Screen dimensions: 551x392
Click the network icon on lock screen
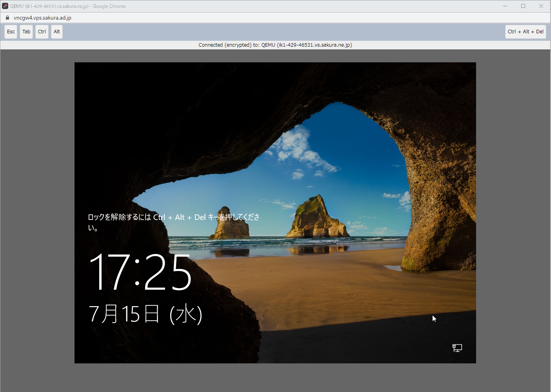click(x=457, y=348)
